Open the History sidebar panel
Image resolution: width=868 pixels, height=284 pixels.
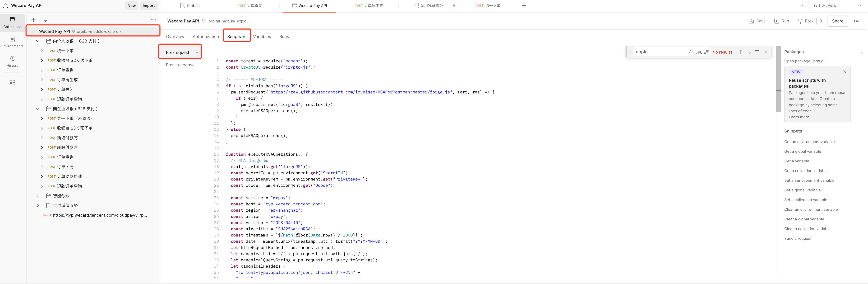(12, 61)
